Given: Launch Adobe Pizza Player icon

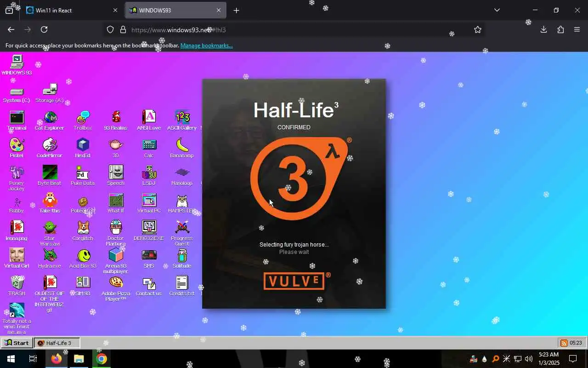Looking at the screenshot, I should (x=116, y=289).
